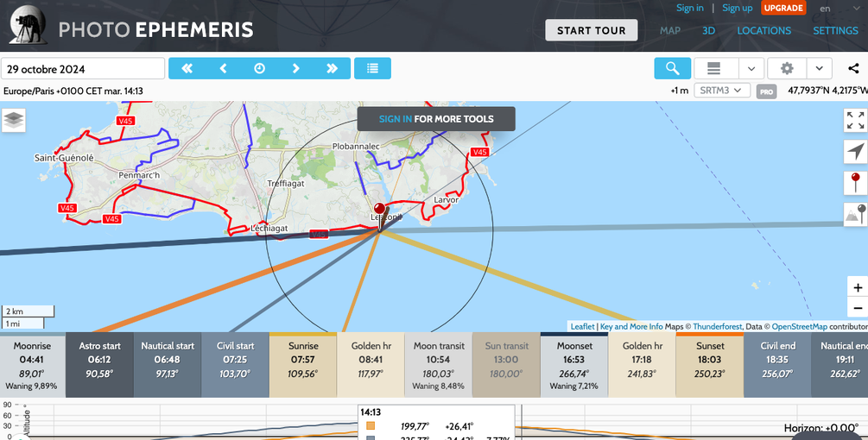This screenshot has height=440, width=868.
Task: Click the START TOUR button
Action: (x=592, y=30)
